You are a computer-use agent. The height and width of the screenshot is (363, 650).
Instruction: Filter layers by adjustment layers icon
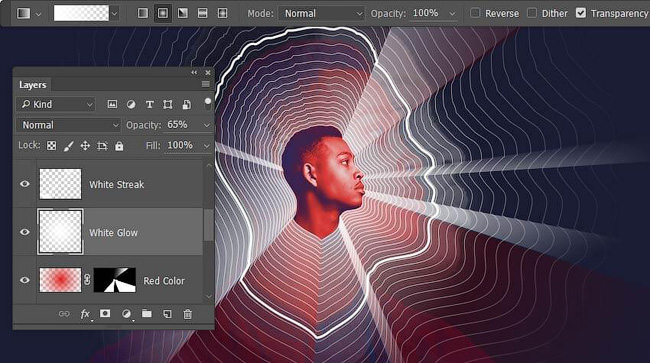[x=131, y=104]
